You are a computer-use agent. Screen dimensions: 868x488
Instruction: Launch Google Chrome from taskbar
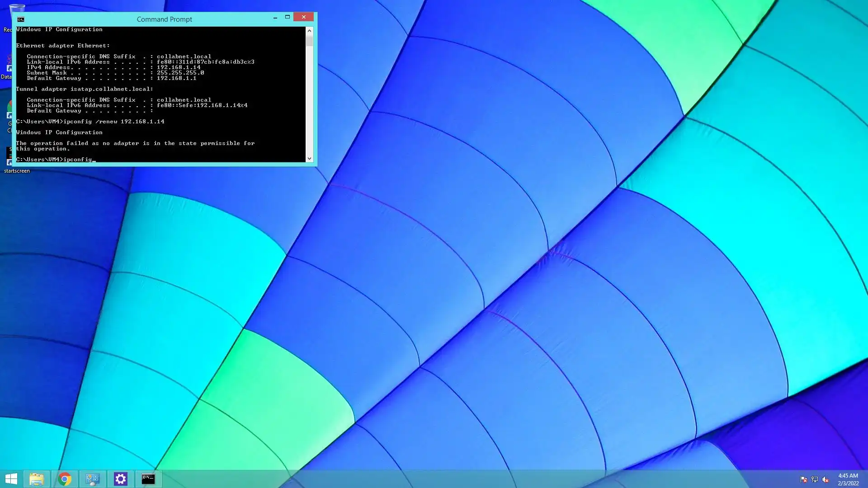(65, 479)
